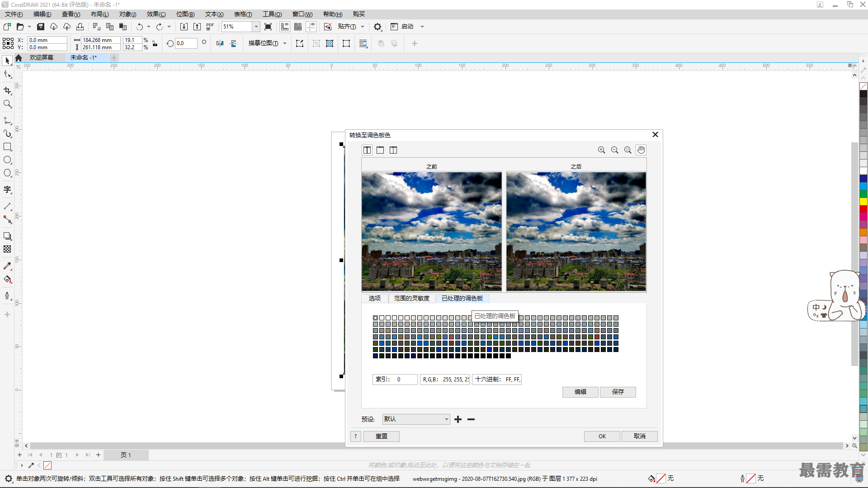The image size is (868, 488).
Task: Select the Freehand drawing tool
Action: (x=7, y=120)
